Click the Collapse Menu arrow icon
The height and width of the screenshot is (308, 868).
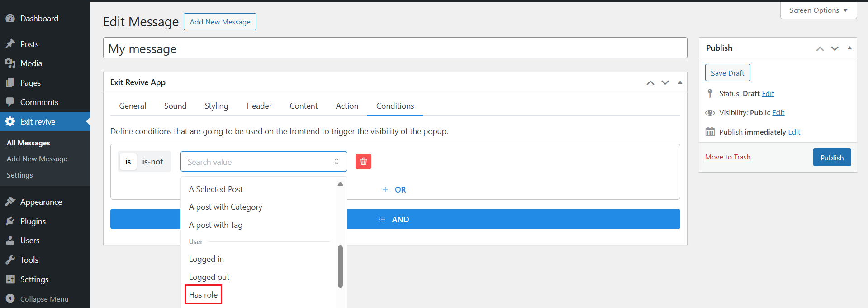10,299
